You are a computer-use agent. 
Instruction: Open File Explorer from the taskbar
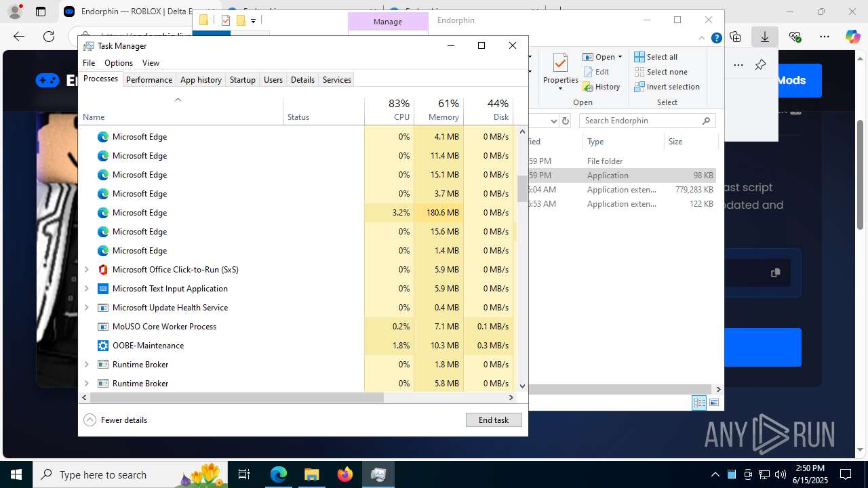point(311,474)
